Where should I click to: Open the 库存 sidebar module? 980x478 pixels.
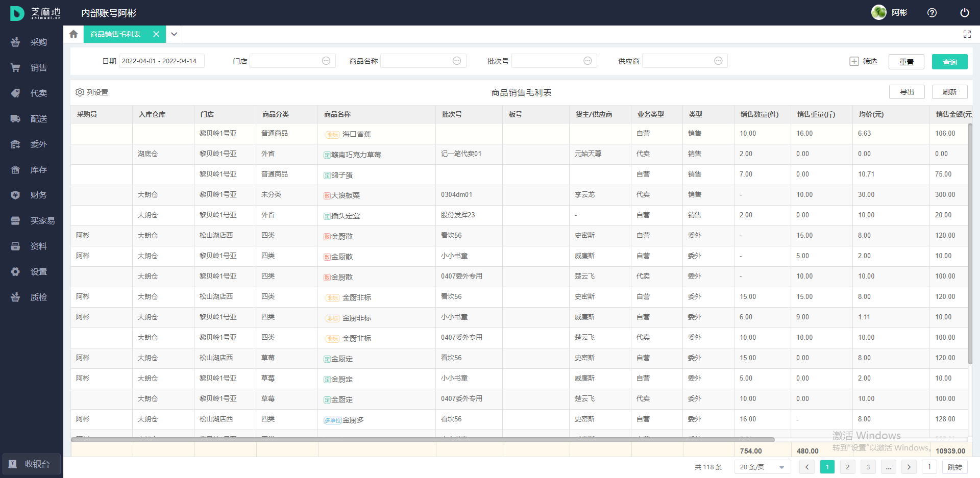coord(32,170)
